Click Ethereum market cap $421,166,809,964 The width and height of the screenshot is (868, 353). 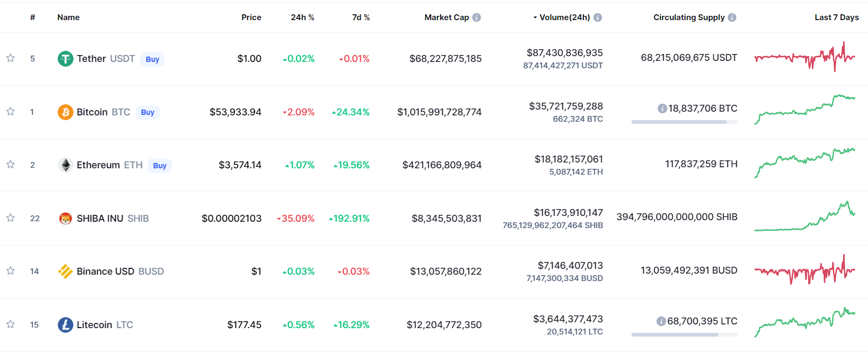click(x=442, y=165)
